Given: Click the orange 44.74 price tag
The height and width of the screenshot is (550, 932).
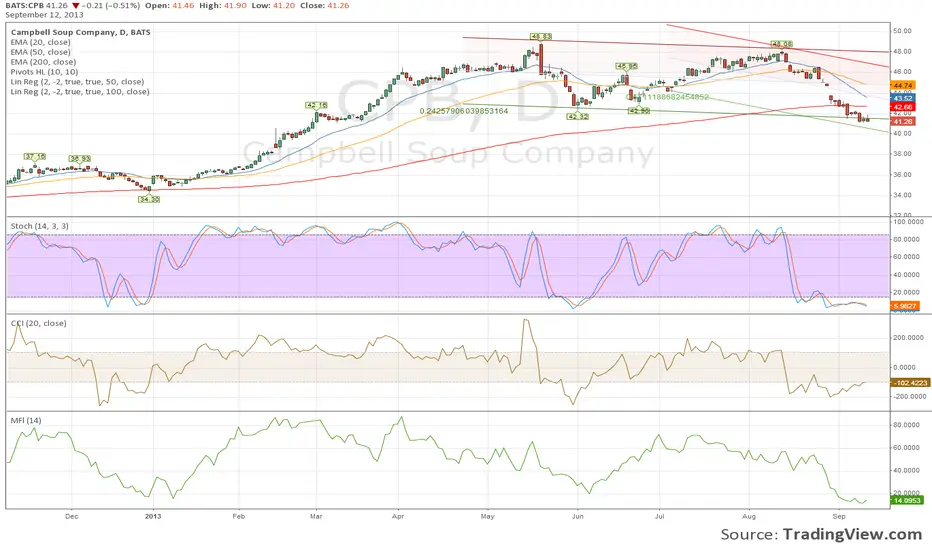Looking at the screenshot, I should click(903, 86).
